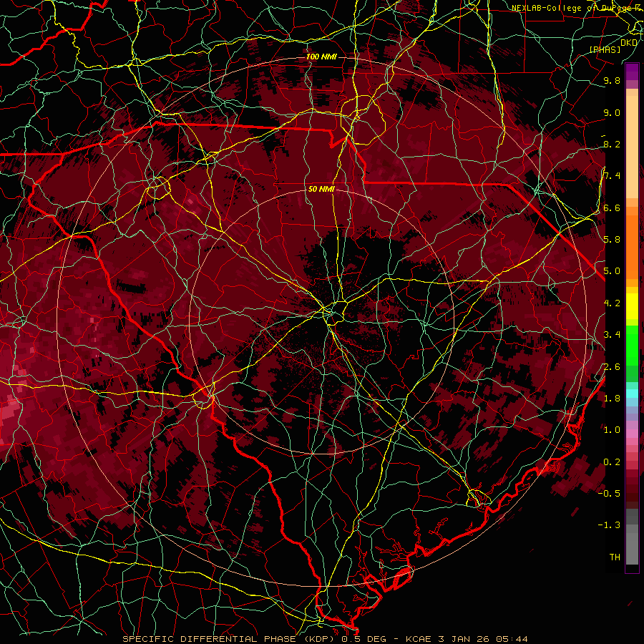The image size is (644, 644).
Task: Click the -1.3 scale value
Action: click(609, 526)
